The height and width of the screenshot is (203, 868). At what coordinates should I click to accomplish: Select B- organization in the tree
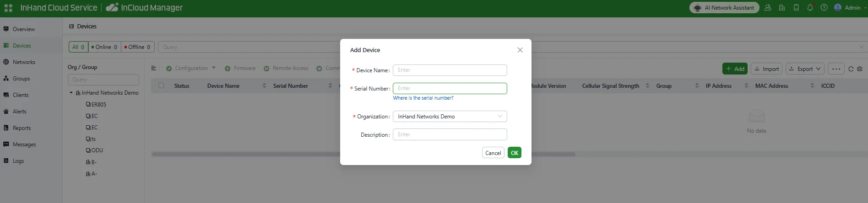pyautogui.click(x=91, y=162)
